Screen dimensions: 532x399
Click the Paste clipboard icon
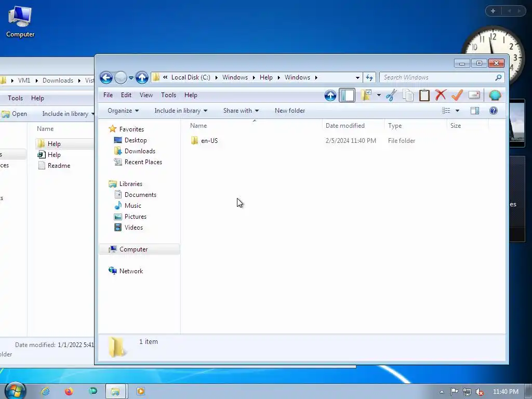[x=424, y=96]
